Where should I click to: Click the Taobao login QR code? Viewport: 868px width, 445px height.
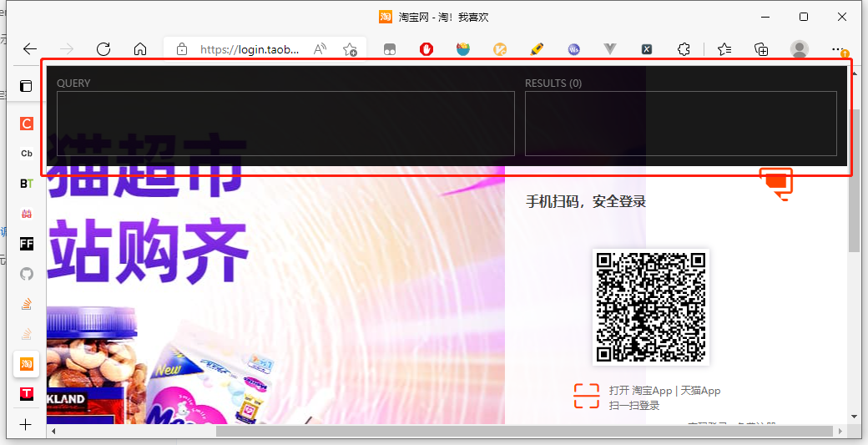[x=651, y=307]
